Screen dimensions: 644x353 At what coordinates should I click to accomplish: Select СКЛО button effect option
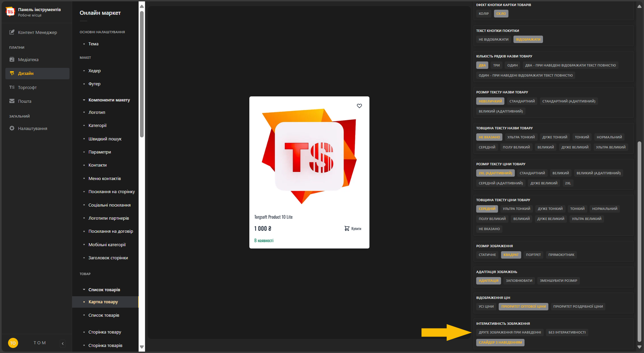[501, 14]
